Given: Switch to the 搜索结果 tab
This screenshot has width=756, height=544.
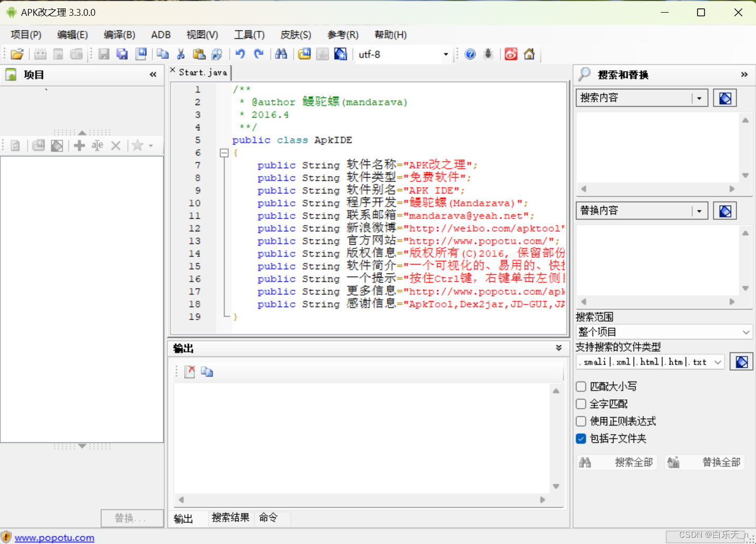Looking at the screenshot, I should [230, 518].
